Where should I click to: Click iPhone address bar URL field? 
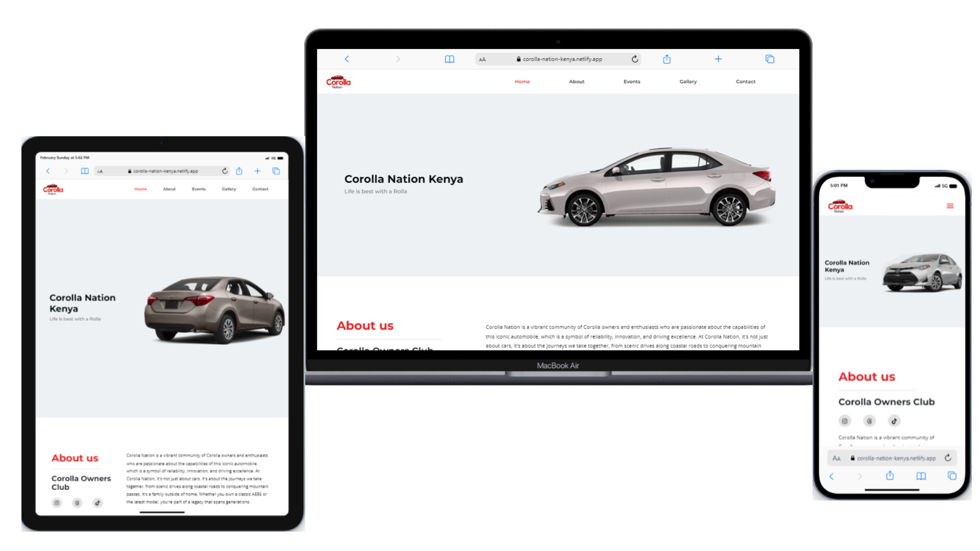point(892,458)
